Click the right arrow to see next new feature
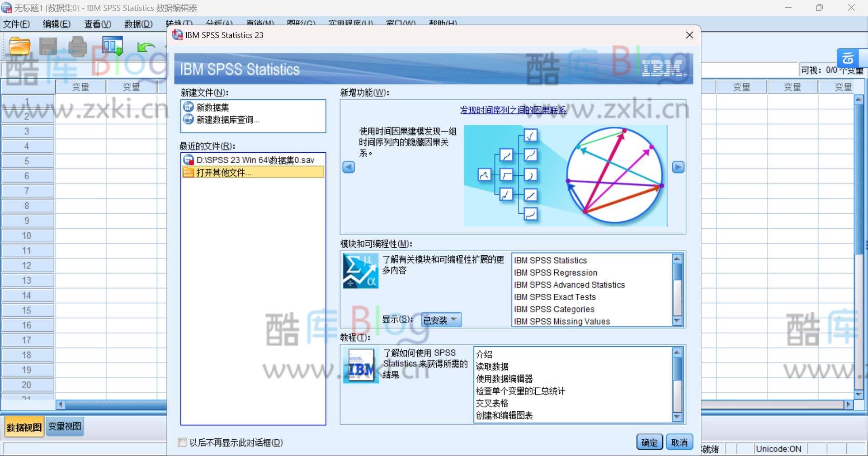The height and width of the screenshot is (456, 868). 678,167
